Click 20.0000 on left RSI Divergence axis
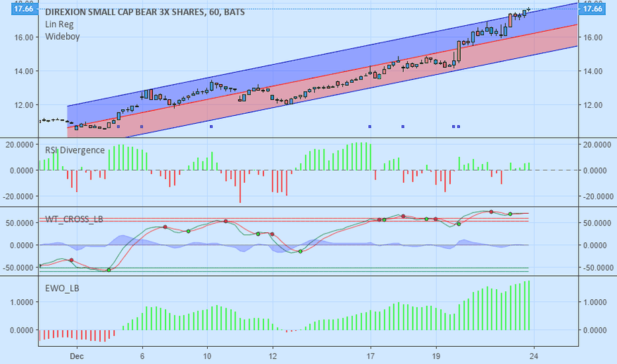 (20, 145)
